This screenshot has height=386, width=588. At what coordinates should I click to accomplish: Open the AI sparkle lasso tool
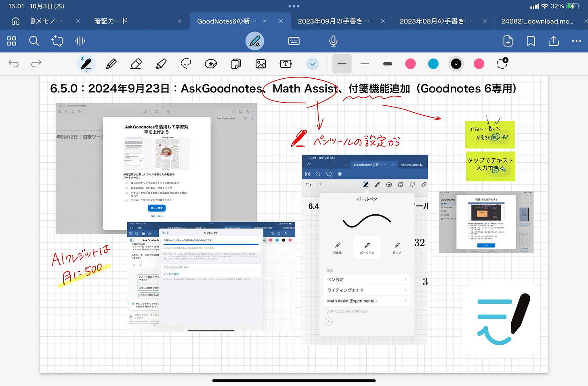(57, 41)
